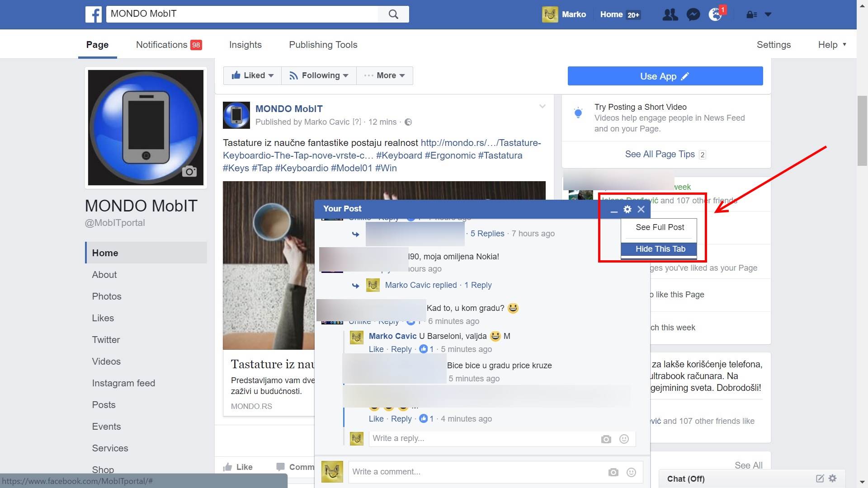
Task: Expand the More dropdown
Action: [x=385, y=75]
